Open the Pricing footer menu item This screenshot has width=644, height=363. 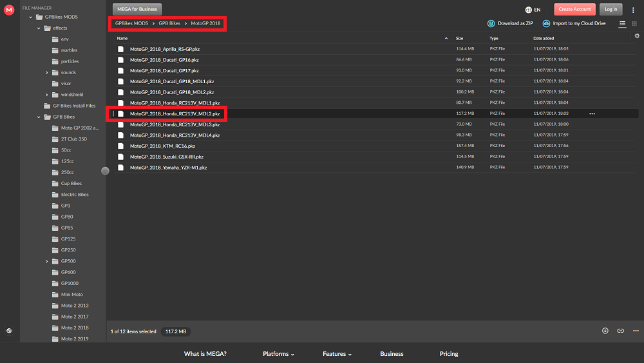449,353
